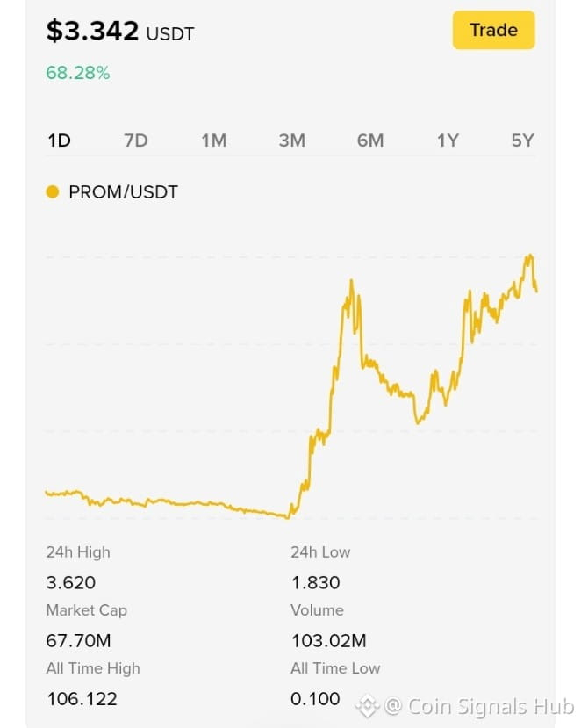Switch to the 7D chart range

[136, 141]
